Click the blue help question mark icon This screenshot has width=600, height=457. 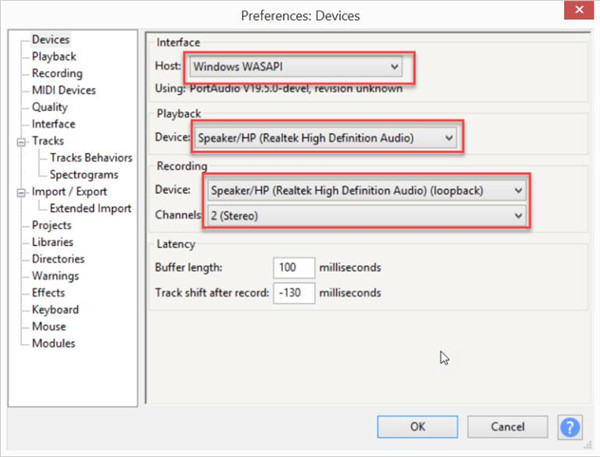click(571, 426)
